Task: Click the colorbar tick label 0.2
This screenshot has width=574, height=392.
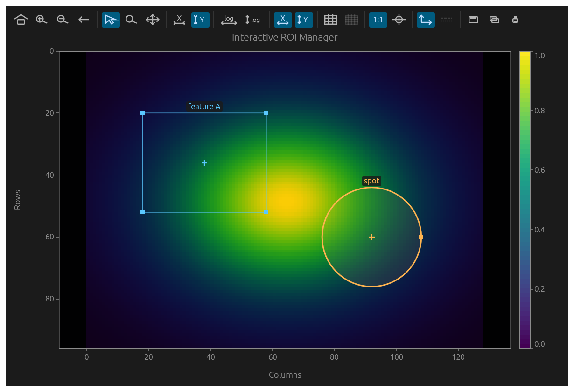Action: coord(540,289)
